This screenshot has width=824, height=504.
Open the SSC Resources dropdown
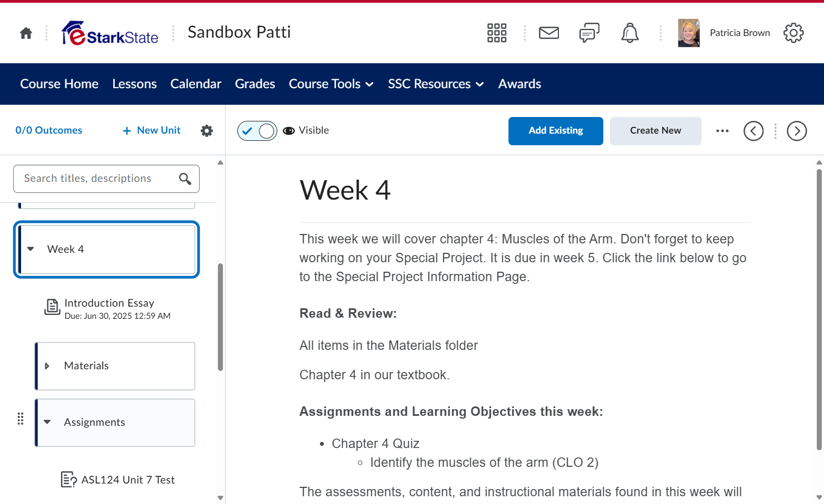(436, 84)
